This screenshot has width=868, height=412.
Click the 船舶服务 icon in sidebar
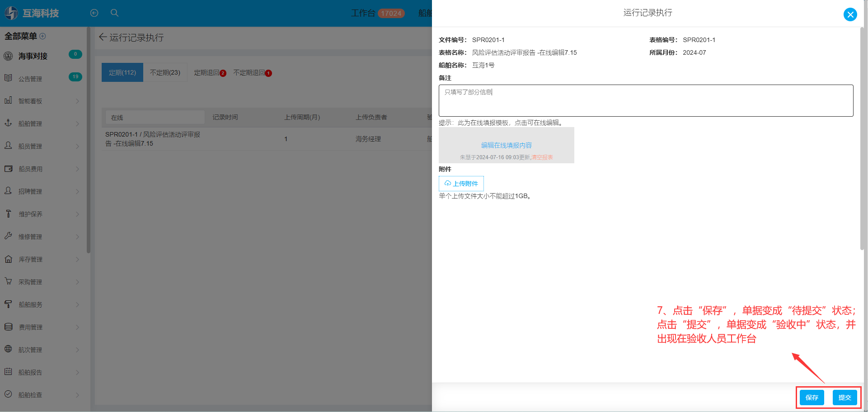coord(8,304)
